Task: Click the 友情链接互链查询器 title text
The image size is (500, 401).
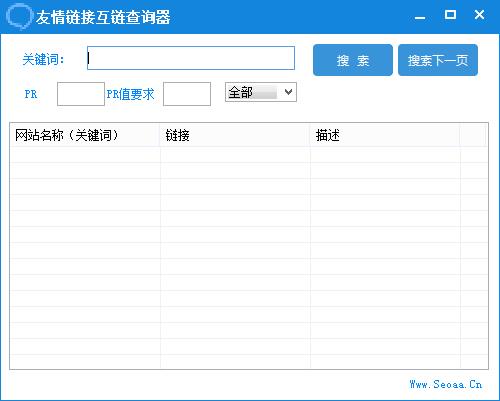Action: 103,17
